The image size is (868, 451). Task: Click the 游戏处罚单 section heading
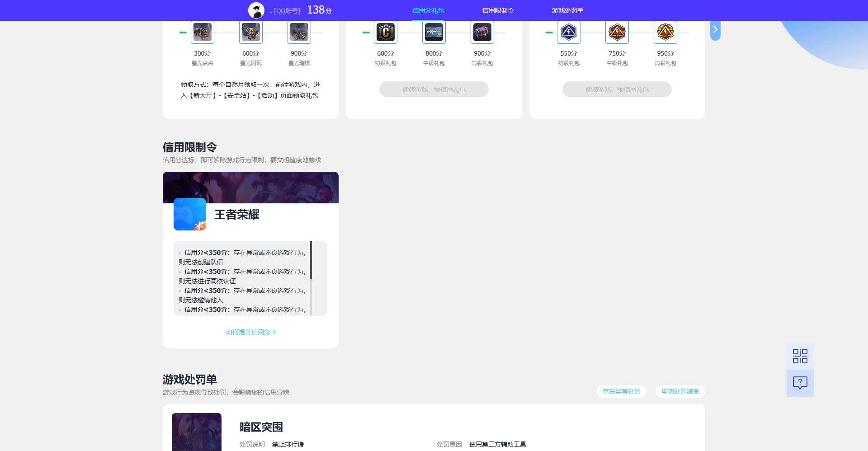(190, 380)
